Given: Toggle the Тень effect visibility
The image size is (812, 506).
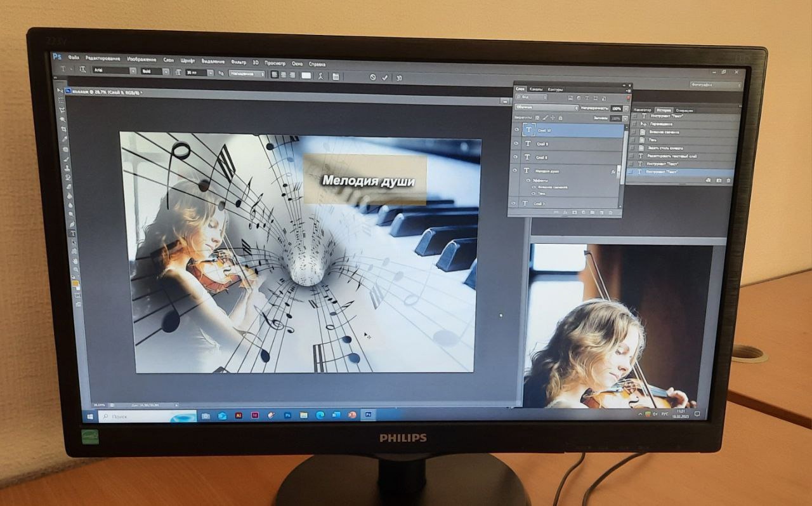Looking at the screenshot, I should click(x=534, y=194).
